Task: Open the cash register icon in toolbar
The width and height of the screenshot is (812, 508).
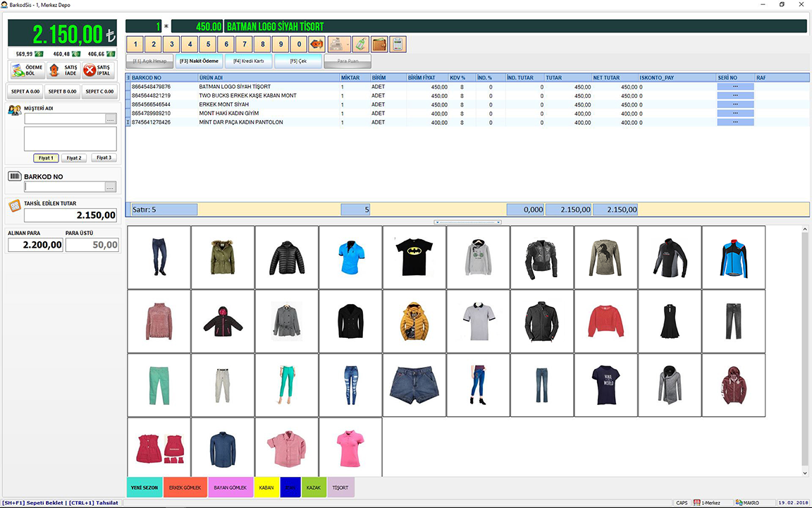Action: click(336, 44)
